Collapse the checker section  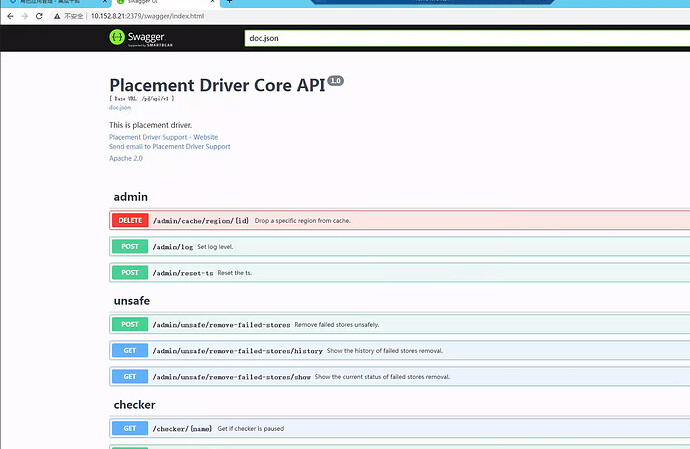click(134, 405)
